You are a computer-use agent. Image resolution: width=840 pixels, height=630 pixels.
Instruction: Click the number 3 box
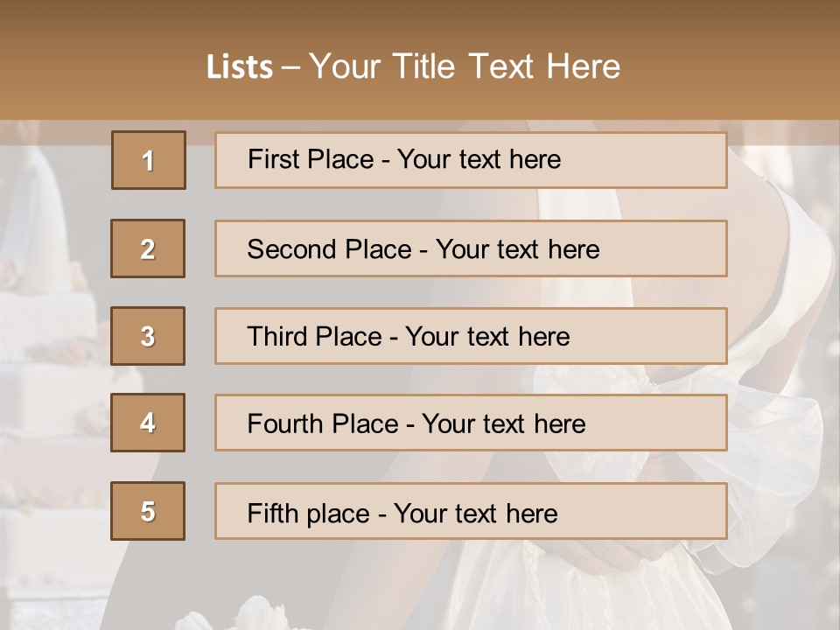[x=148, y=336]
